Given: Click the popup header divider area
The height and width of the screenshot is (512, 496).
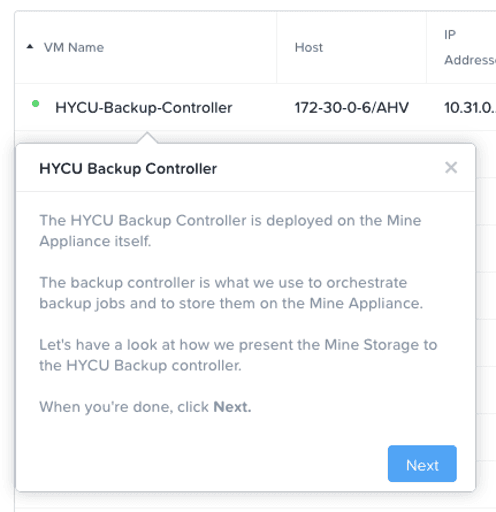Looking at the screenshot, I should pyautogui.click(x=246, y=191).
